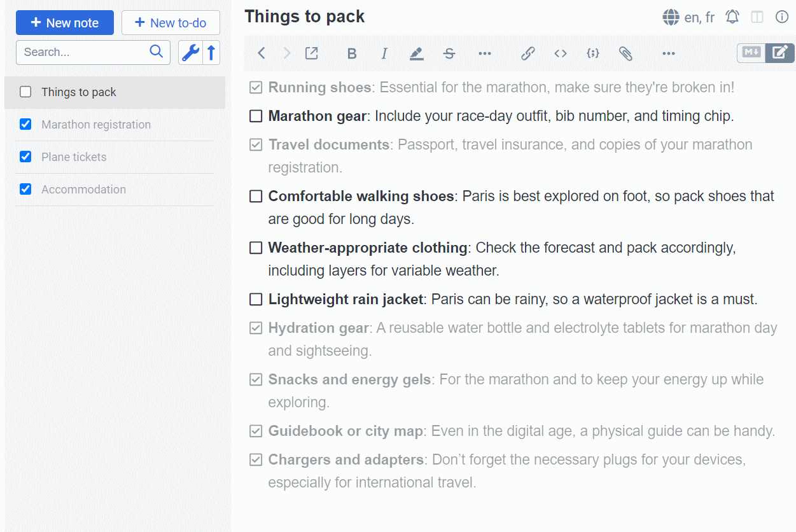Insert inline code
The image size is (796, 532).
pos(561,54)
